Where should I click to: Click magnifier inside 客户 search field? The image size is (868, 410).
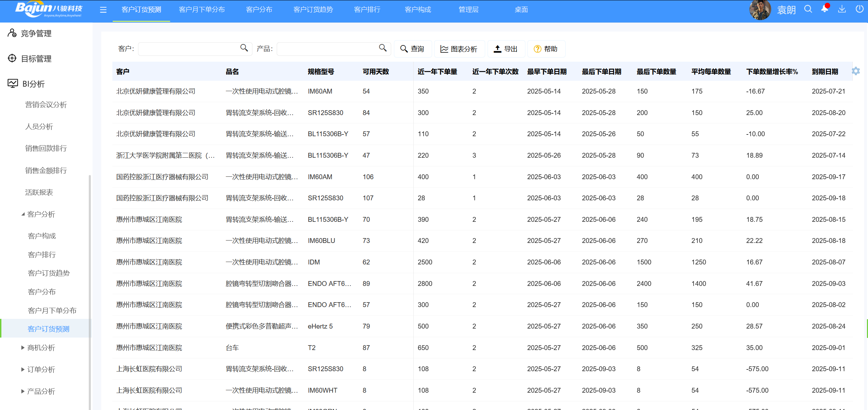click(x=244, y=48)
